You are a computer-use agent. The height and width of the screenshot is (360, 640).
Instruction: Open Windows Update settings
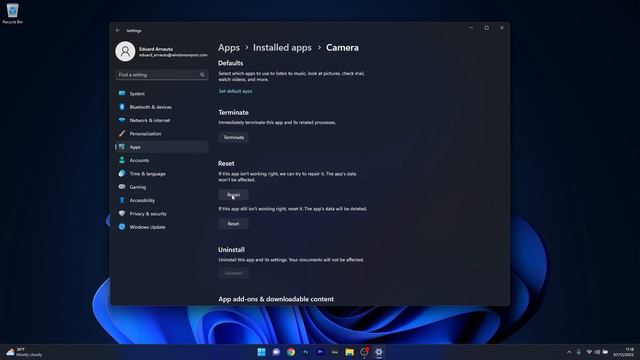pyautogui.click(x=162, y=227)
